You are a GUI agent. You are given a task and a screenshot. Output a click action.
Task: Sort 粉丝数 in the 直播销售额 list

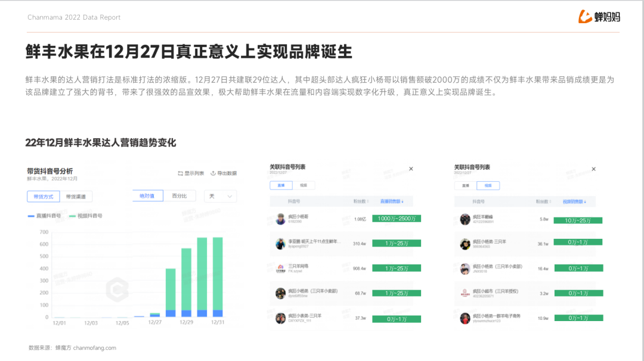click(x=361, y=201)
